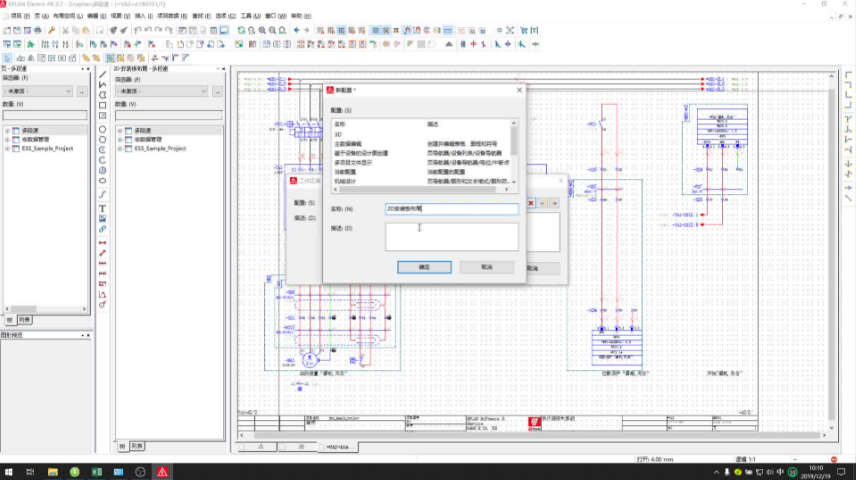Open Excel from the taskbar

[x=97, y=472]
